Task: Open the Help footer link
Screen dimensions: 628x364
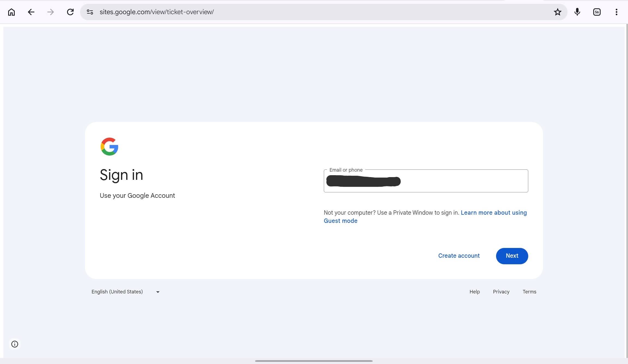Action: [475, 292]
